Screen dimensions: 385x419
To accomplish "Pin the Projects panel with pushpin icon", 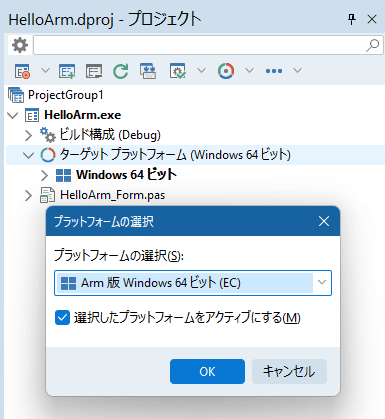I will 352,19.
